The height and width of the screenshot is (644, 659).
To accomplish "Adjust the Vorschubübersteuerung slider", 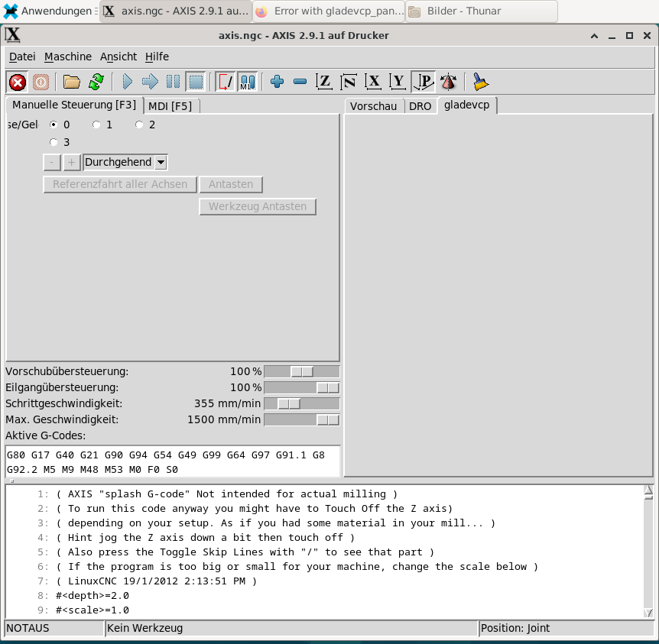I will 302,372.
